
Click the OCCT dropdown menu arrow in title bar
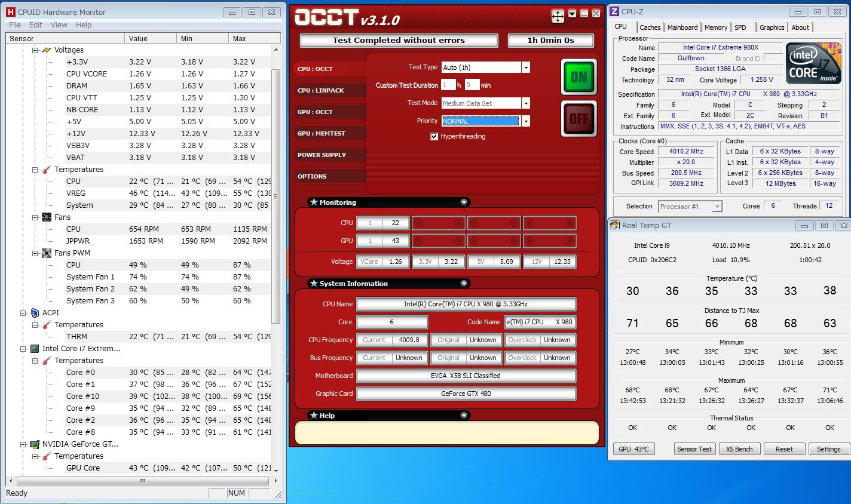tap(573, 14)
